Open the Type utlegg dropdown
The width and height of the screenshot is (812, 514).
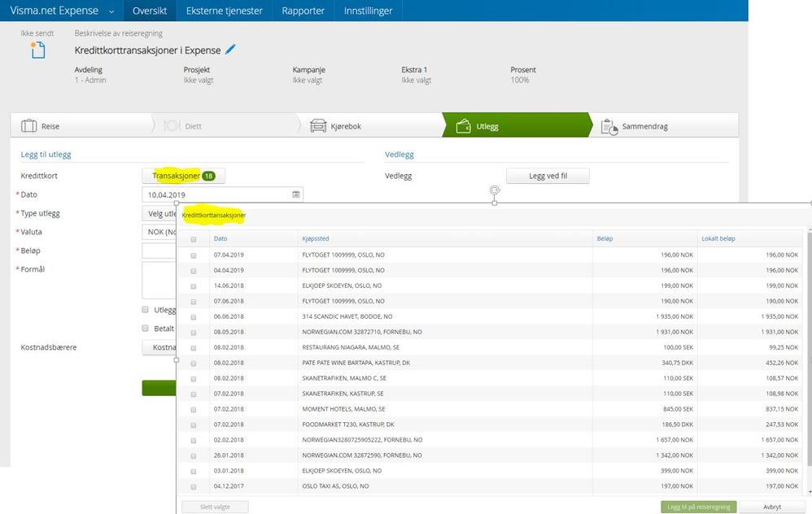[x=159, y=214]
